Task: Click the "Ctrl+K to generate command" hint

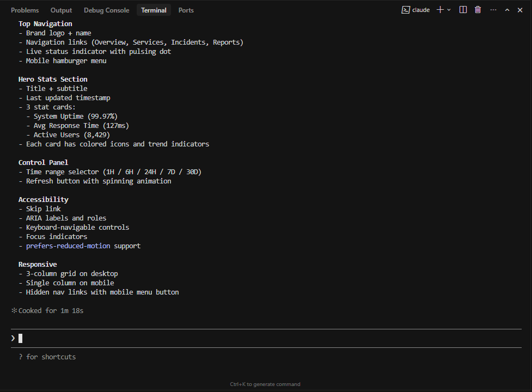Action: tap(265, 384)
